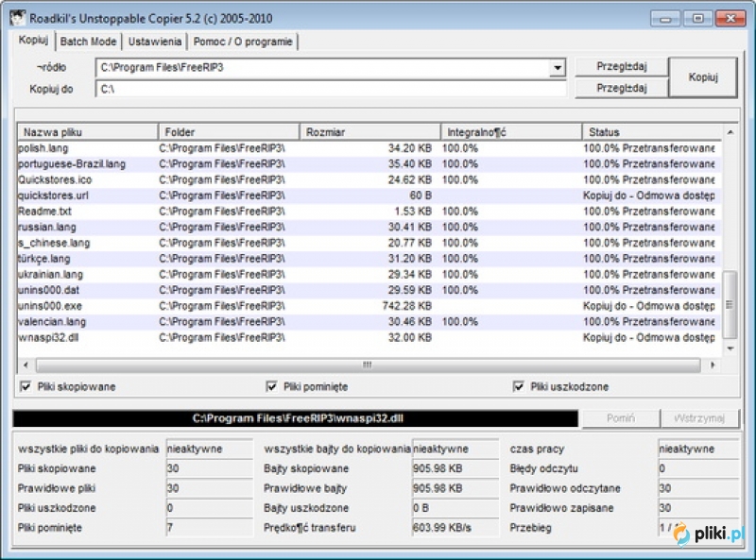Open the Batch Mode tab
Viewport: 756px width, 560px height.
coord(88,42)
